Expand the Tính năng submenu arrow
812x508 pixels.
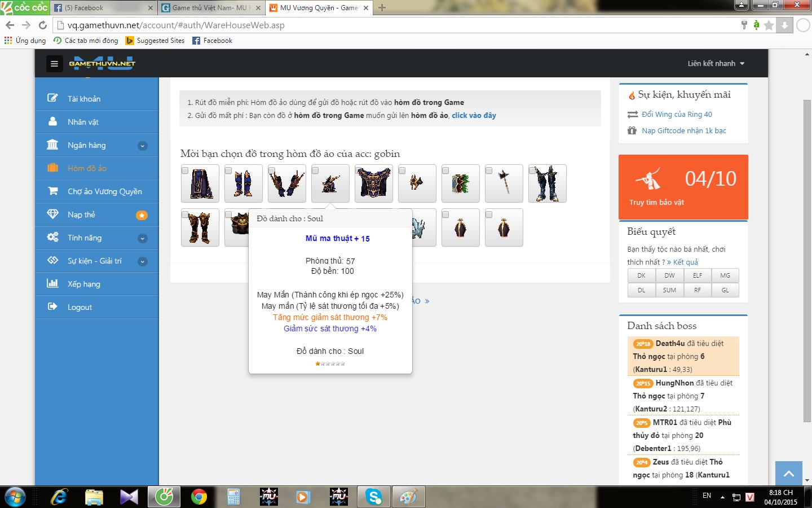pos(143,238)
